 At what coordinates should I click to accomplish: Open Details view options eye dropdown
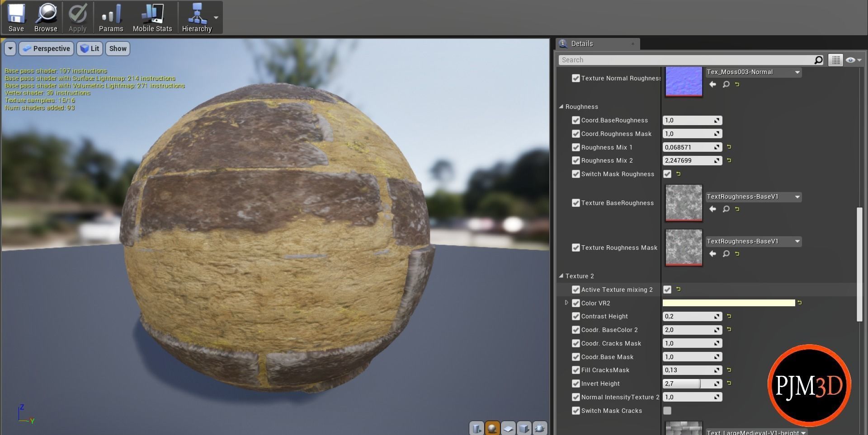coord(854,60)
